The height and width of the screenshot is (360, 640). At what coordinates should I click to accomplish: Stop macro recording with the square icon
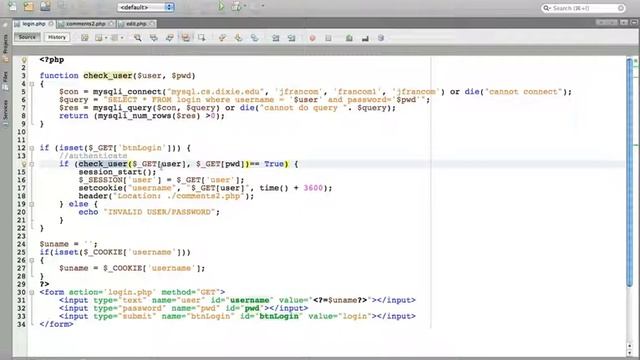click(328, 38)
